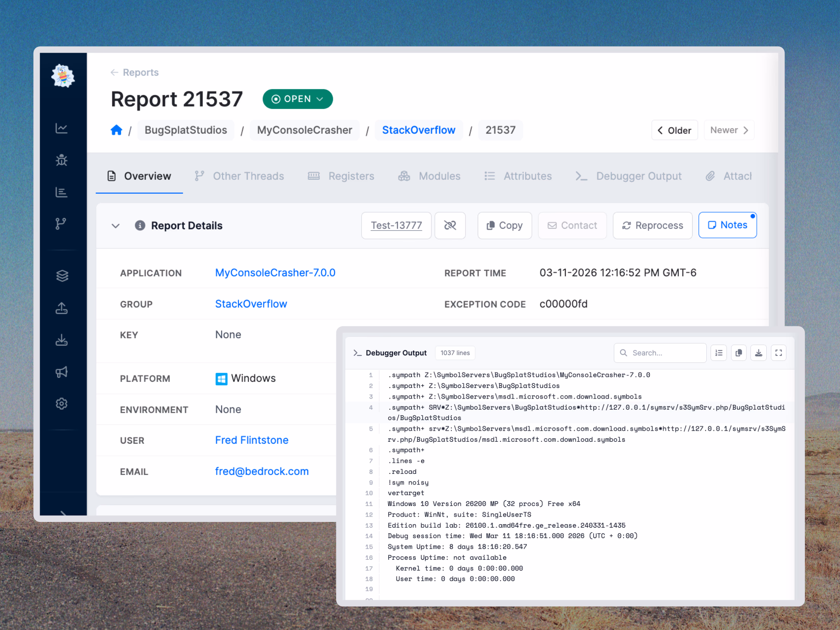Expand Debugger Output to fullscreen
The width and height of the screenshot is (840, 630).
pos(779,353)
